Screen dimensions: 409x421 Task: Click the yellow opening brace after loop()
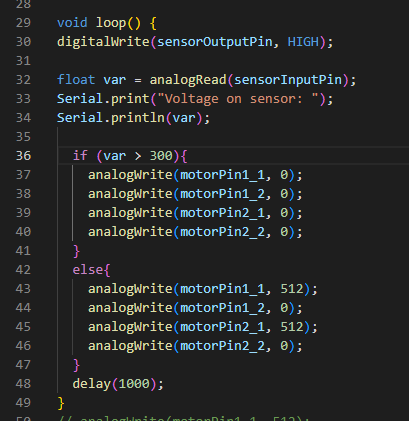tap(153, 23)
